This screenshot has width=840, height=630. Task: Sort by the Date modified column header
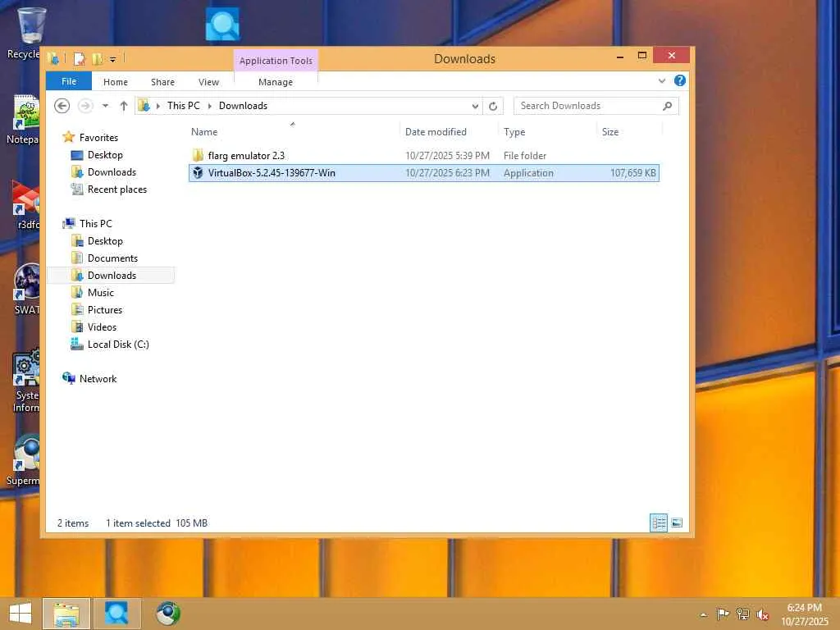[x=436, y=132]
